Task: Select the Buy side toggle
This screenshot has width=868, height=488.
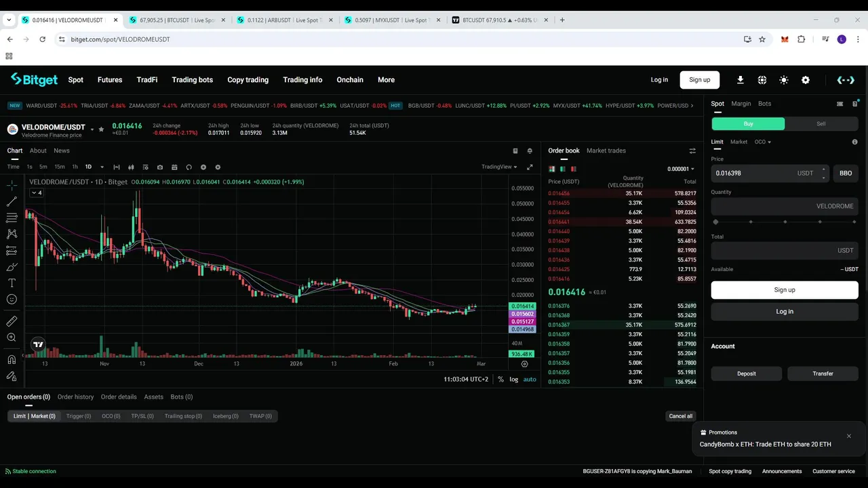Action: click(748, 124)
